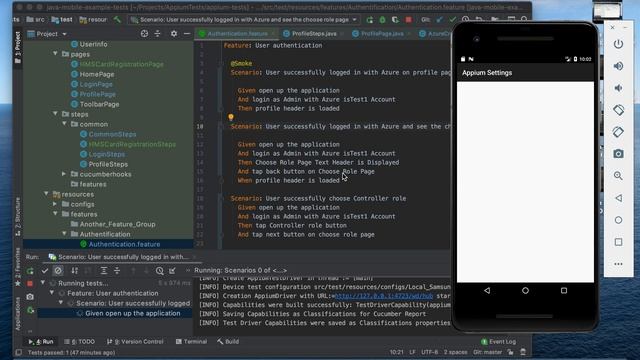Expand the cucumberhooks folder

click(x=64, y=174)
